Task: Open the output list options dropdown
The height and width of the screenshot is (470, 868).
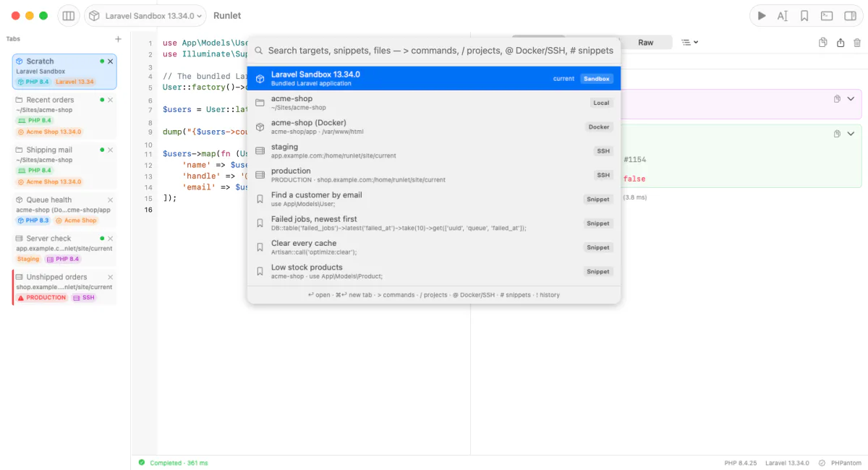Action: [x=690, y=43]
